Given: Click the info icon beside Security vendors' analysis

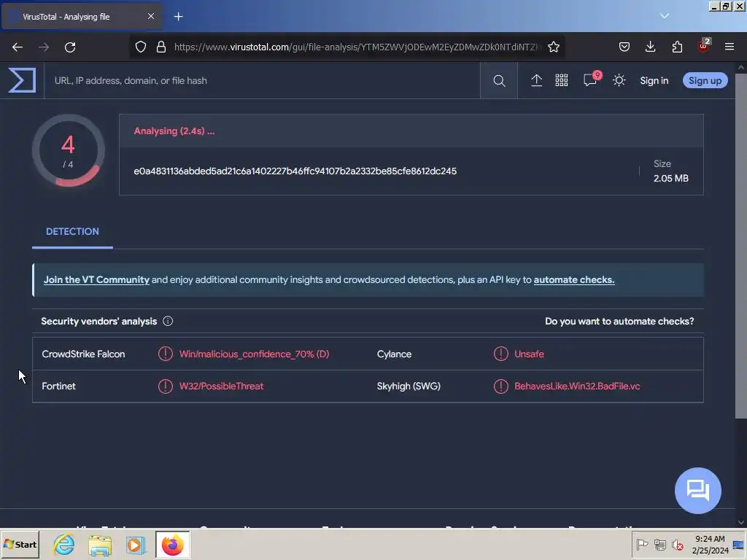Looking at the screenshot, I should pos(168,321).
